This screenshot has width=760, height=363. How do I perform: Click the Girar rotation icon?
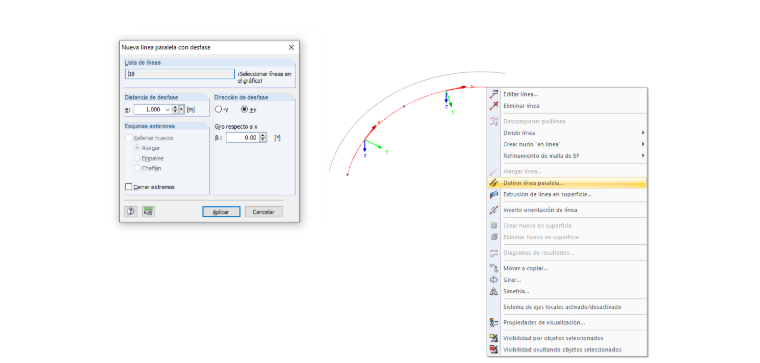click(494, 280)
